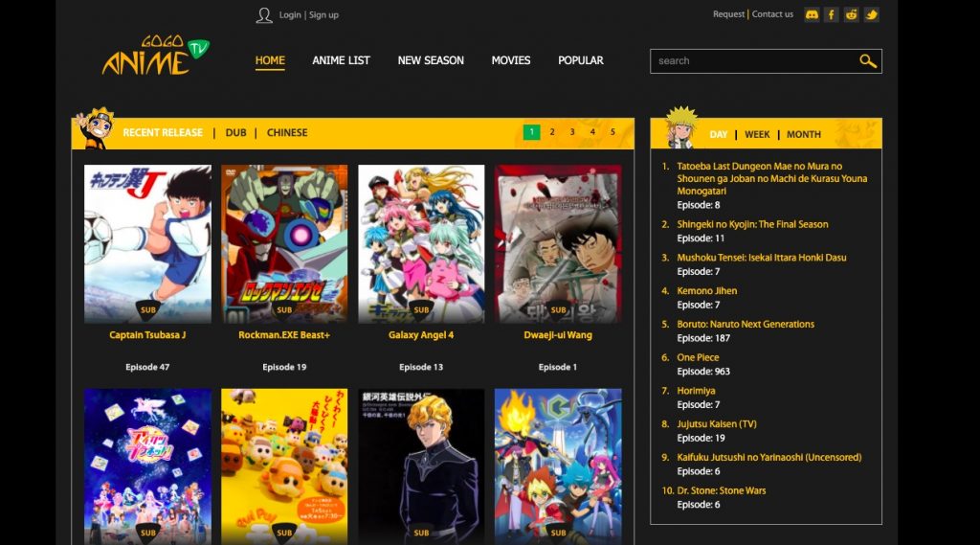This screenshot has width=980, height=545.
Task: Click the user profile icon beside Login
Action: pos(264,15)
